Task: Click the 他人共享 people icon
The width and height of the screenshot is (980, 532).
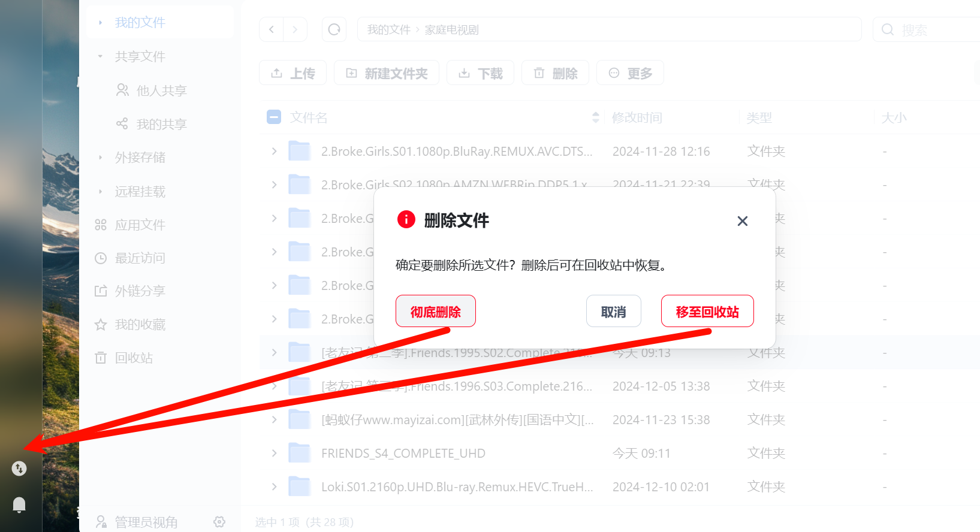Action: click(x=122, y=90)
